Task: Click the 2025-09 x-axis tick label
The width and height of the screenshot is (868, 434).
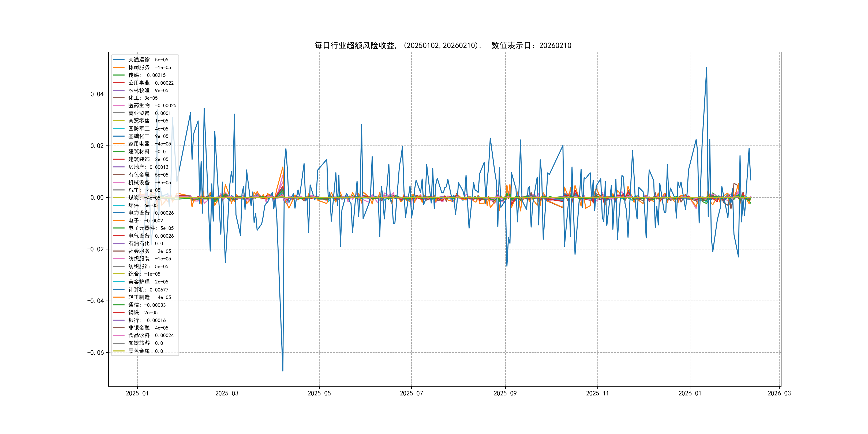Action: [505, 393]
